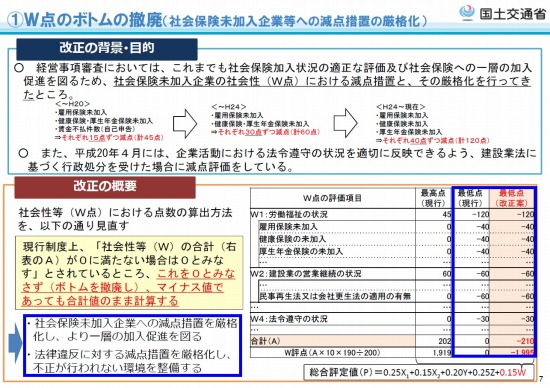This screenshot has width=550, height=388.
Task: Click the first circle bullet before 経営事項審査
Action: 20,67
